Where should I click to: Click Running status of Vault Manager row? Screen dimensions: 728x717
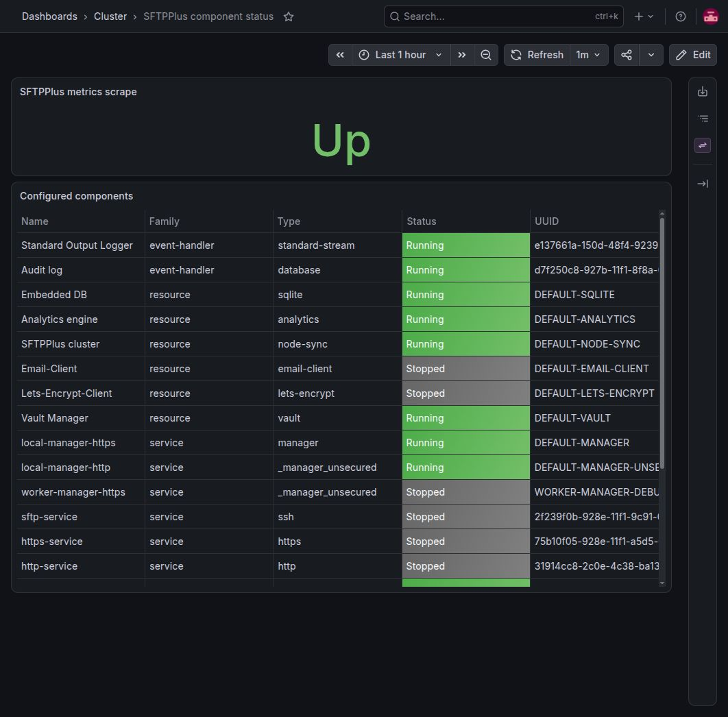[x=465, y=418]
